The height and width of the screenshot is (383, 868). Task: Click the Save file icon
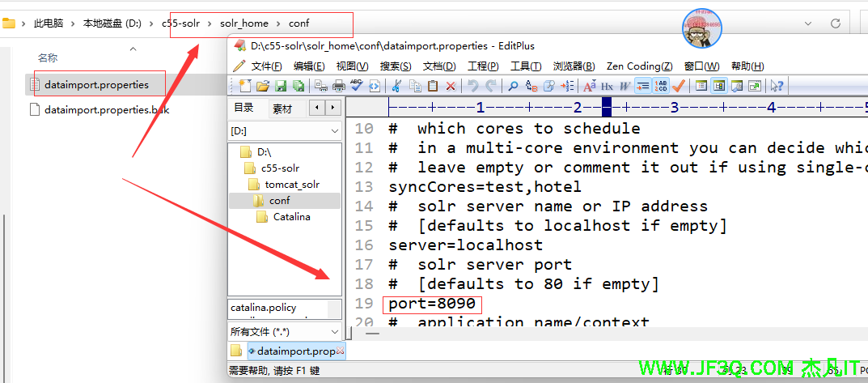point(281,86)
